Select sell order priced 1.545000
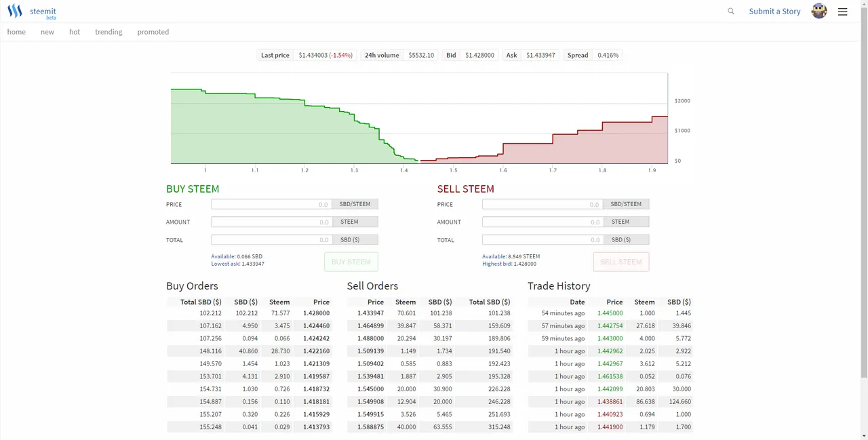 click(430, 389)
